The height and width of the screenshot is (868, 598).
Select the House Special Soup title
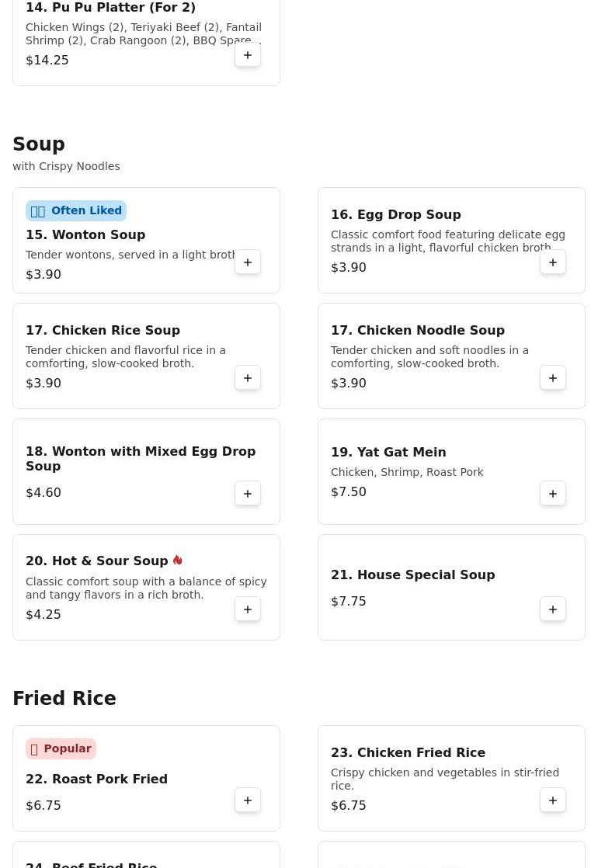coord(412,575)
